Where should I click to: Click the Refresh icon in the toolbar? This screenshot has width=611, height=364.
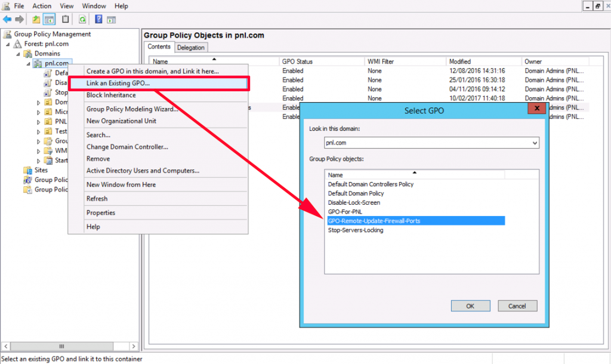pyautogui.click(x=82, y=19)
